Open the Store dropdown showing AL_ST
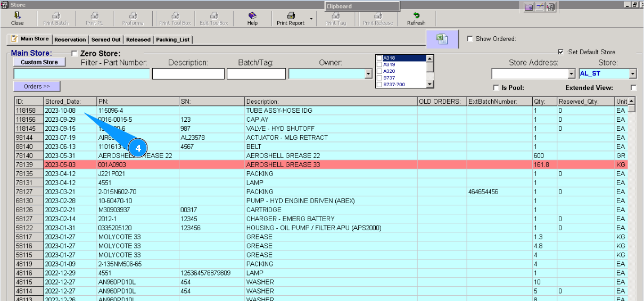The height and width of the screenshot is (301, 644). tap(633, 74)
